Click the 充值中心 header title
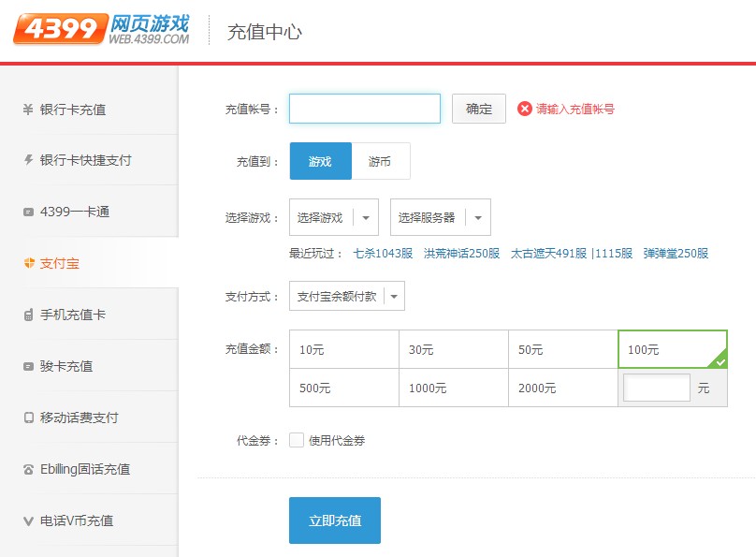 pos(264,32)
